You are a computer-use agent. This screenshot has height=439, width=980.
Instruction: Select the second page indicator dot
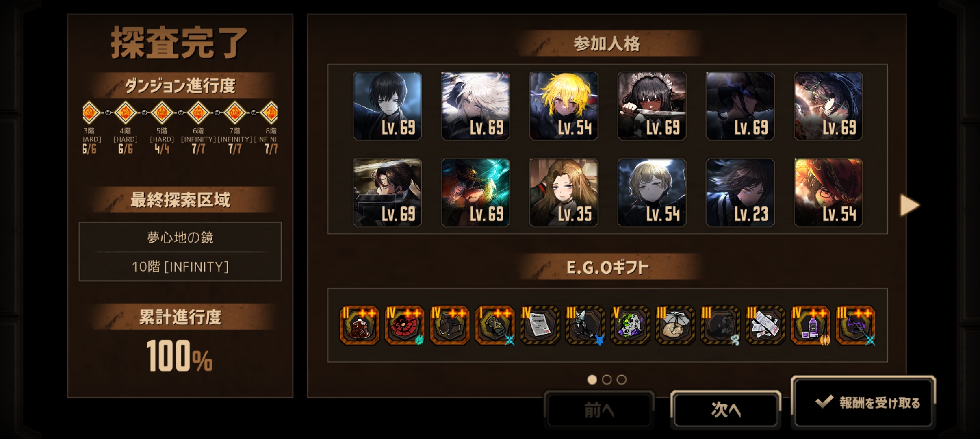coord(607,380)
